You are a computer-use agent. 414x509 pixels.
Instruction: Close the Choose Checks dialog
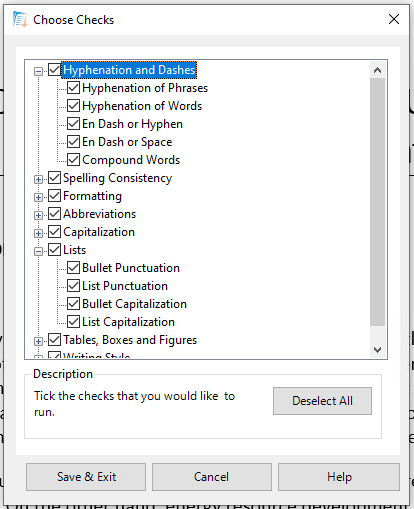pyautogui.click(x=394, y=19)
